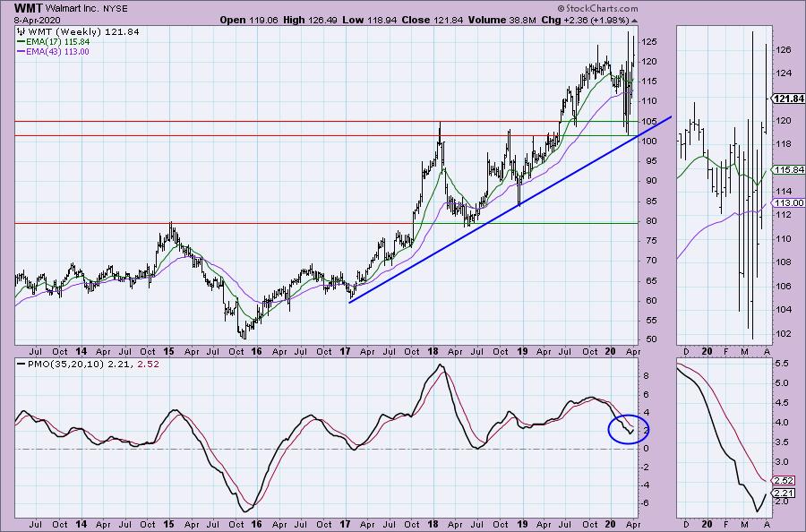The height and width of the screenshot is (532, 806).
Task: Click the 5.5 label on zoom PMO axis
Action: pos(781,364)
